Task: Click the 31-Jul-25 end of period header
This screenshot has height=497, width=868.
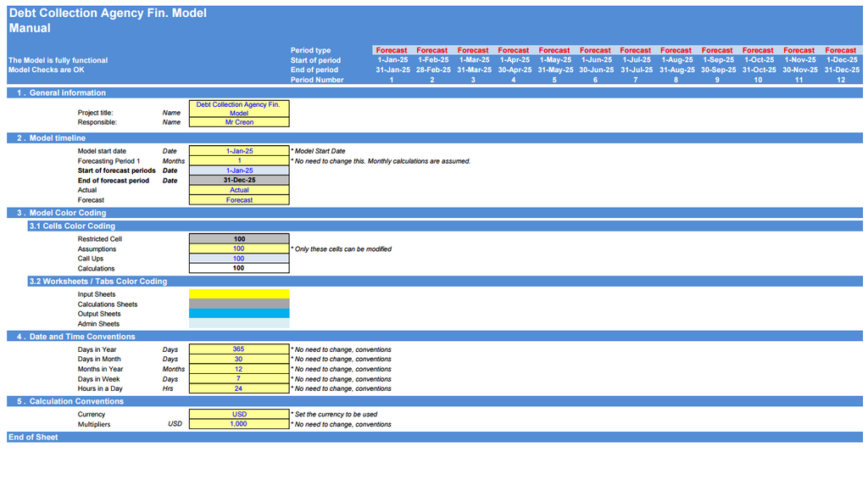Action: [x=635, y=70]
